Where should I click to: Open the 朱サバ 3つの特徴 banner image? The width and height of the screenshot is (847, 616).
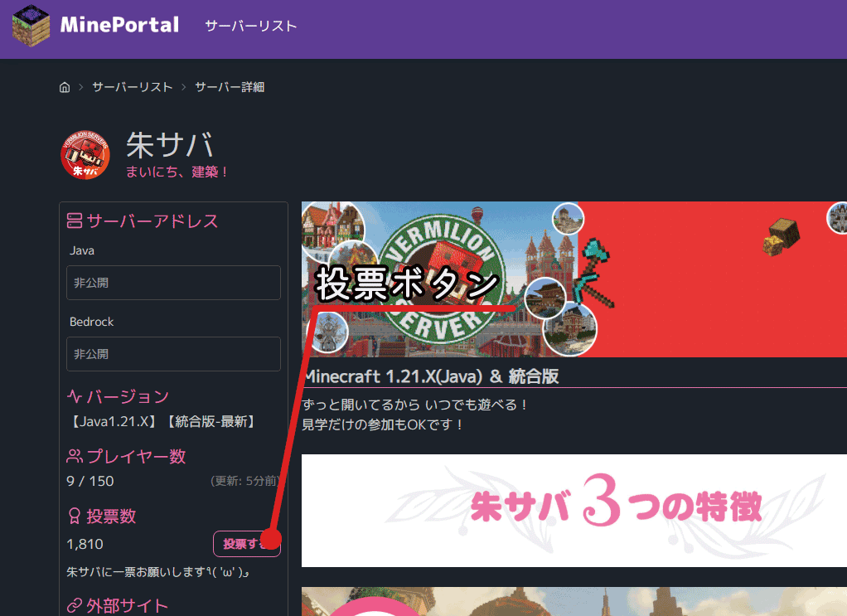(574, 511)
